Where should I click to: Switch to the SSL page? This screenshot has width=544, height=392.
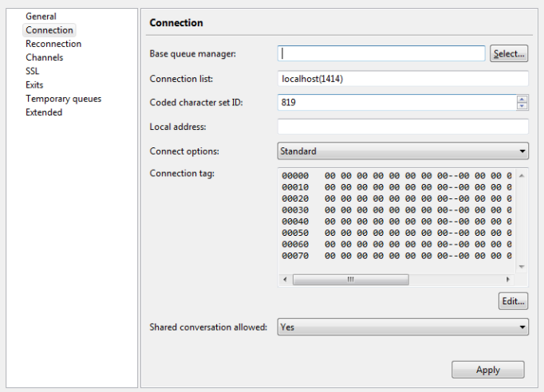point(32,71)
